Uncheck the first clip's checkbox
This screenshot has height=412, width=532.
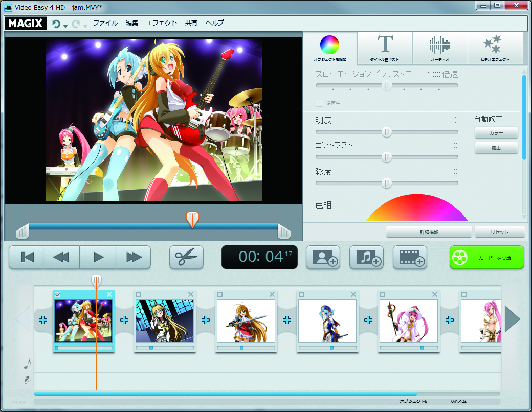(x=57, y=294)
